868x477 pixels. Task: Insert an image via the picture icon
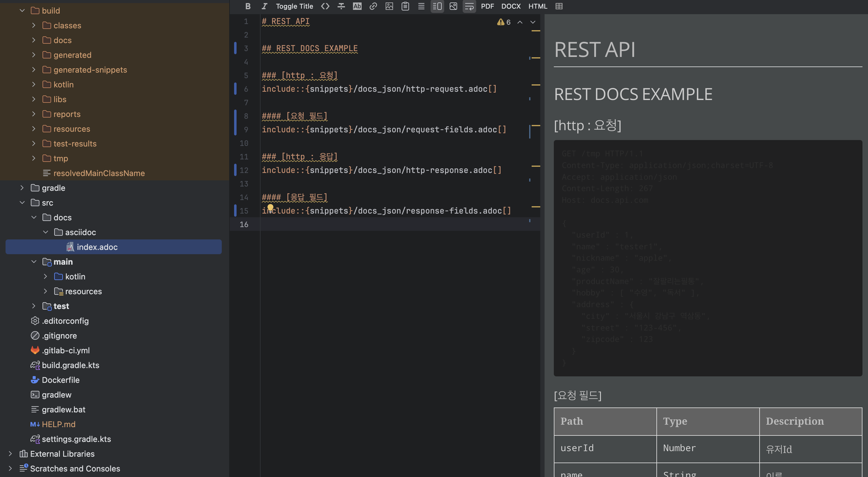[x=389, y=6]
